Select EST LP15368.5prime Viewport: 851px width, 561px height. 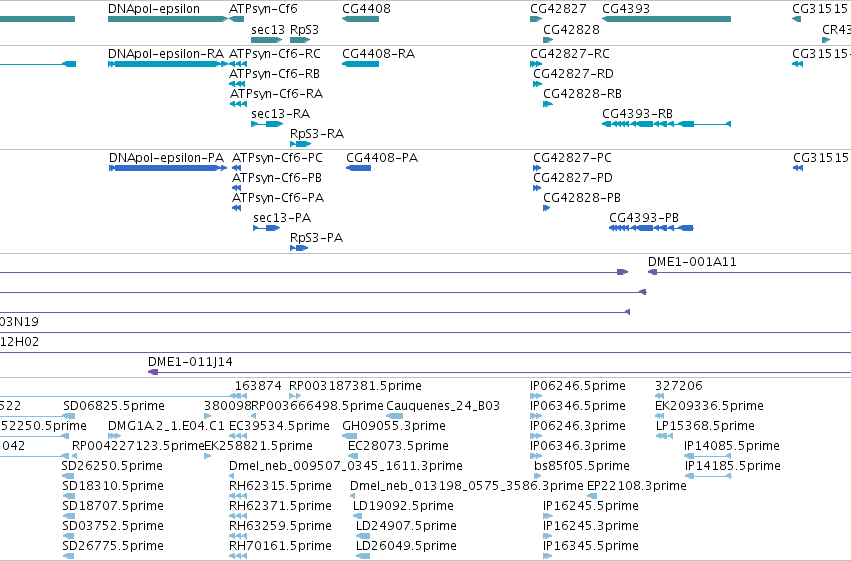[664, 436]
